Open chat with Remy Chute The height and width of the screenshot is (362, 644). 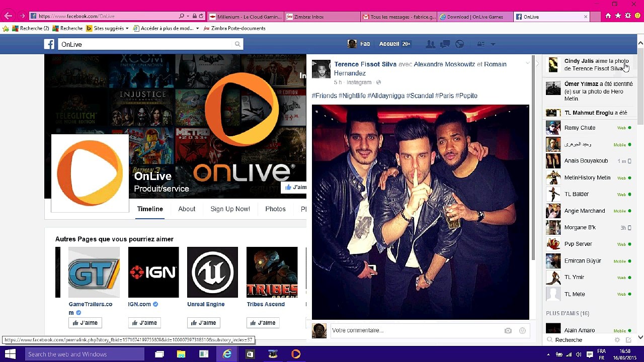click(589, 128)
